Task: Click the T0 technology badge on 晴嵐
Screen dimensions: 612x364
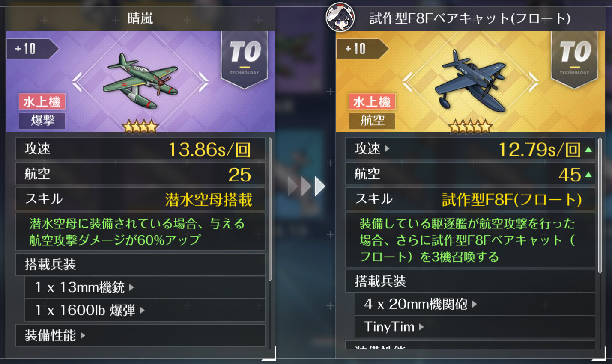Action: coord(245,59)
